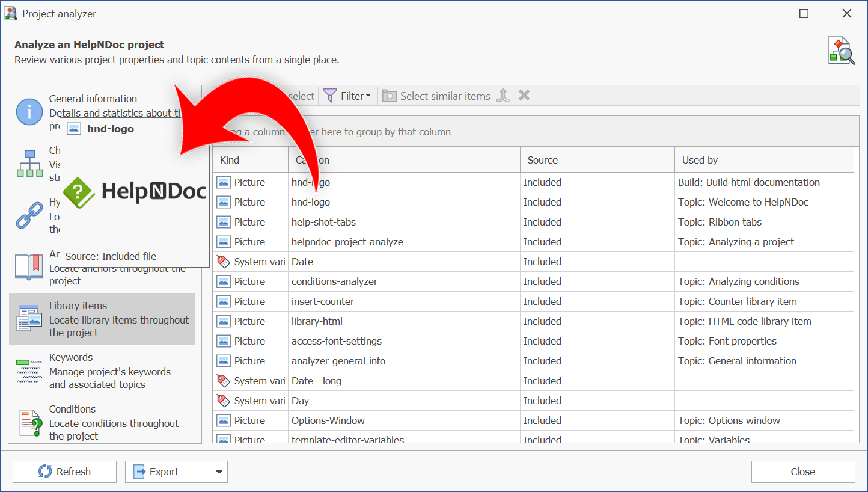This screenshot has width=868, height=492.
Task: Click picture icon in analyzer-general-info row
Action: [x=224, y=361]
